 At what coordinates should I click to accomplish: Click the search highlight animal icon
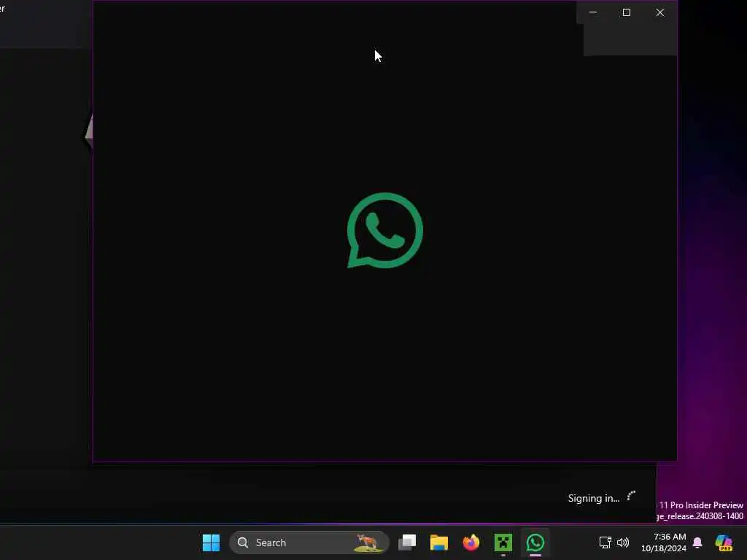(x=368, y=542)
